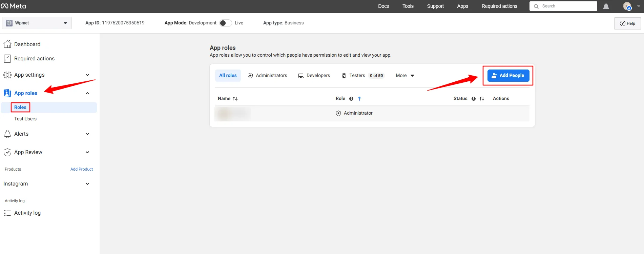Image resolution: width=644 pixels, height=254 pixels.
Task: Expand the Instagram product section
Action: pyautogui.click(x=87, y=184)
